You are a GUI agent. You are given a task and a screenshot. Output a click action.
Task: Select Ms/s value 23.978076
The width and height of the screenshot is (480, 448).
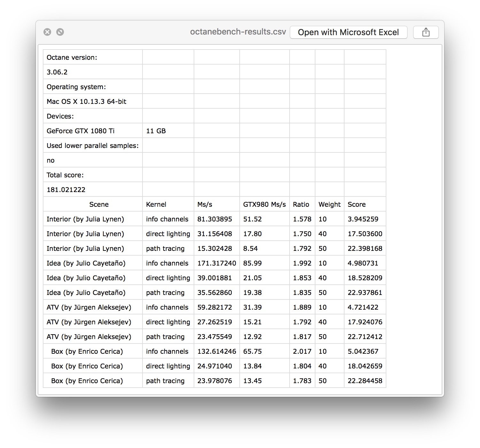coord(217,381)
